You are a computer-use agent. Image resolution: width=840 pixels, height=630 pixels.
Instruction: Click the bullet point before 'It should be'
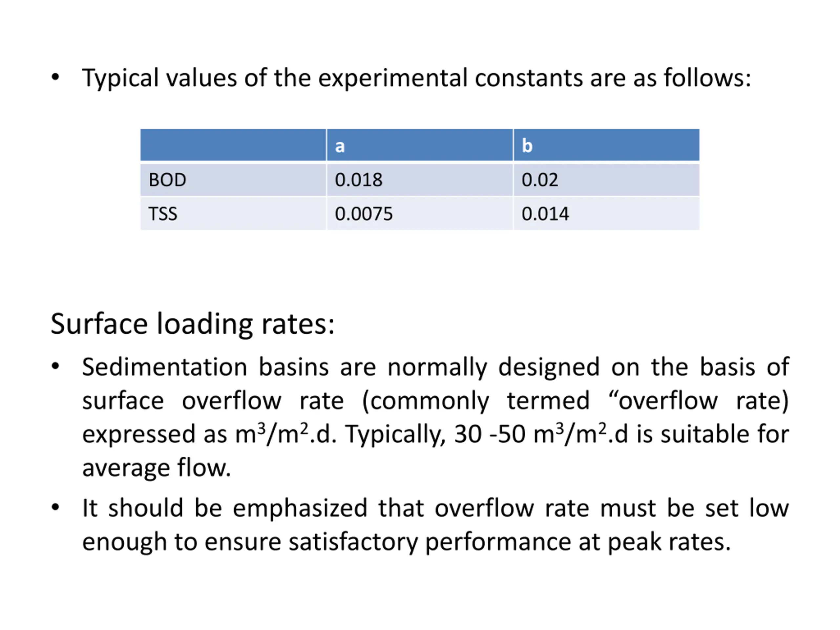[55, 507]
